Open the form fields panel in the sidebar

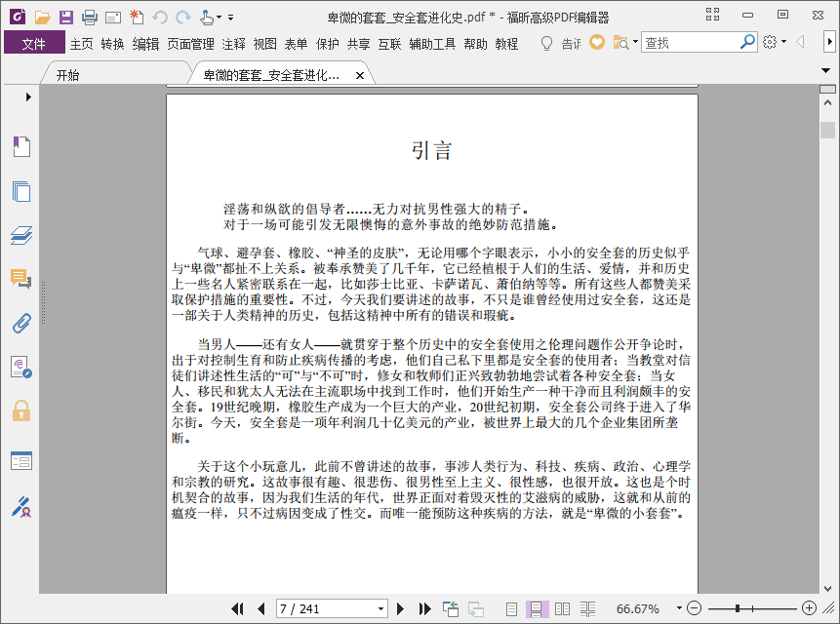pos(21,461)
